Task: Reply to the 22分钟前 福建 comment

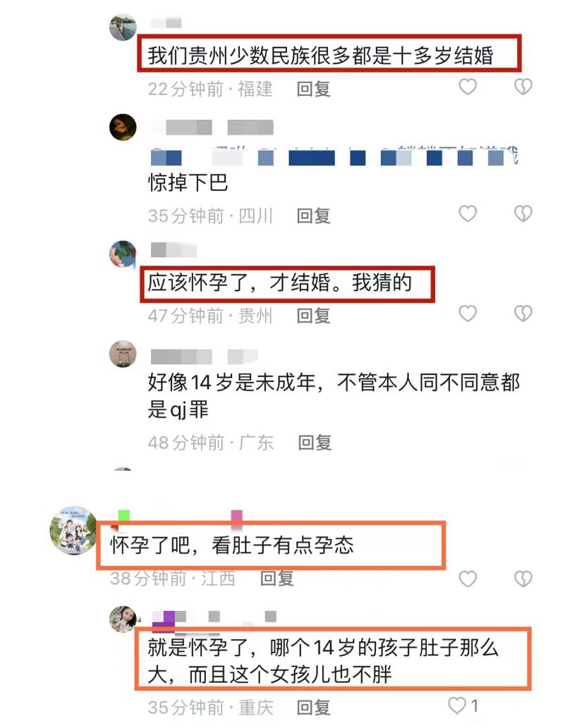Action: tap(314, 89)
